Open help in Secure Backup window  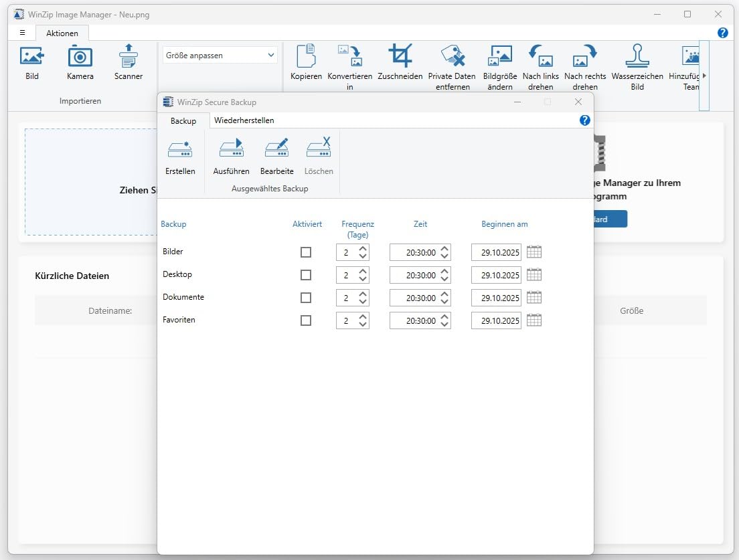pyautogui.click(x=584, y=120)
